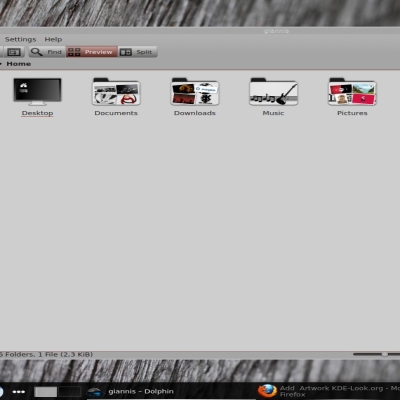Select the Desktop label text
400x400 pixels.
pyautogui.click(x=38, y=113)
